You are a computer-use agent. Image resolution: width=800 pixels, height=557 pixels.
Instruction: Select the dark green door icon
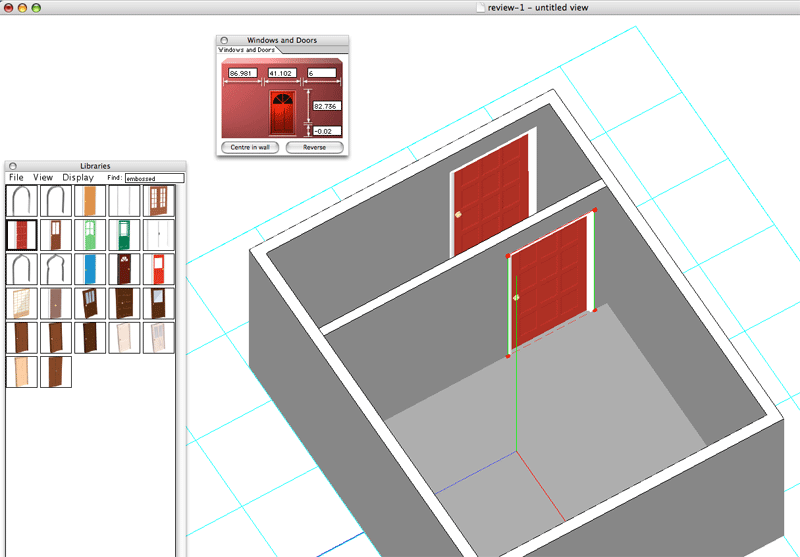tap(124, 235)
